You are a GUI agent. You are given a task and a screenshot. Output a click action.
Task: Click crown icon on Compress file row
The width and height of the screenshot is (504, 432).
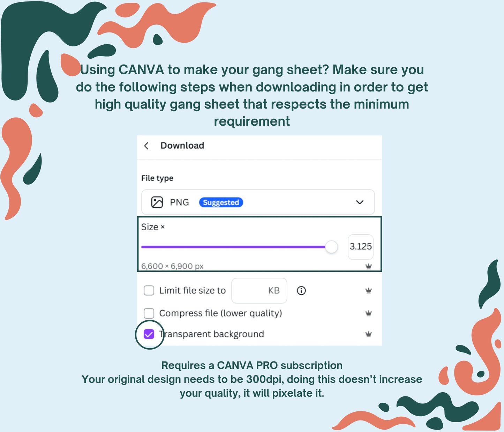tap(368, 313)
